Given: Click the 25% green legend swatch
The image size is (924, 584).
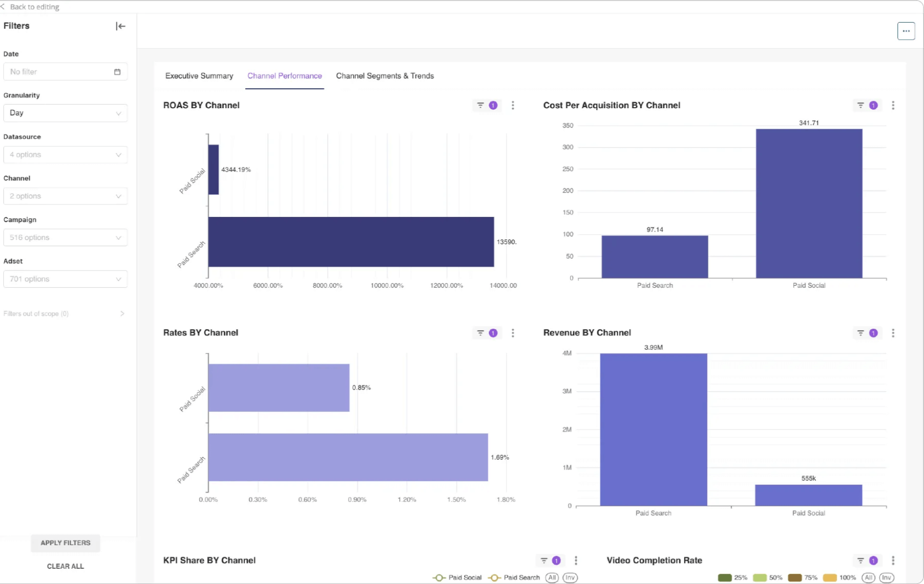Looking at the screenshot, I should (x=725, y=577).
